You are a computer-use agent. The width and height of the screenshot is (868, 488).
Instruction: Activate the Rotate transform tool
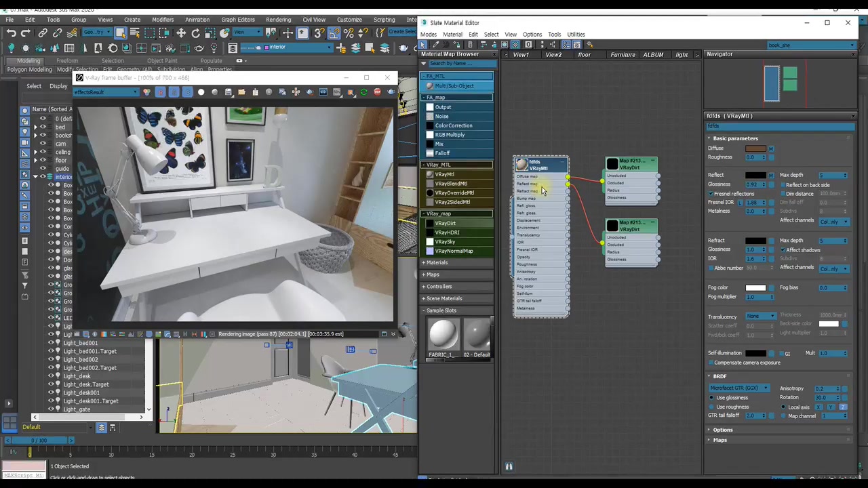tap(196, 33)
